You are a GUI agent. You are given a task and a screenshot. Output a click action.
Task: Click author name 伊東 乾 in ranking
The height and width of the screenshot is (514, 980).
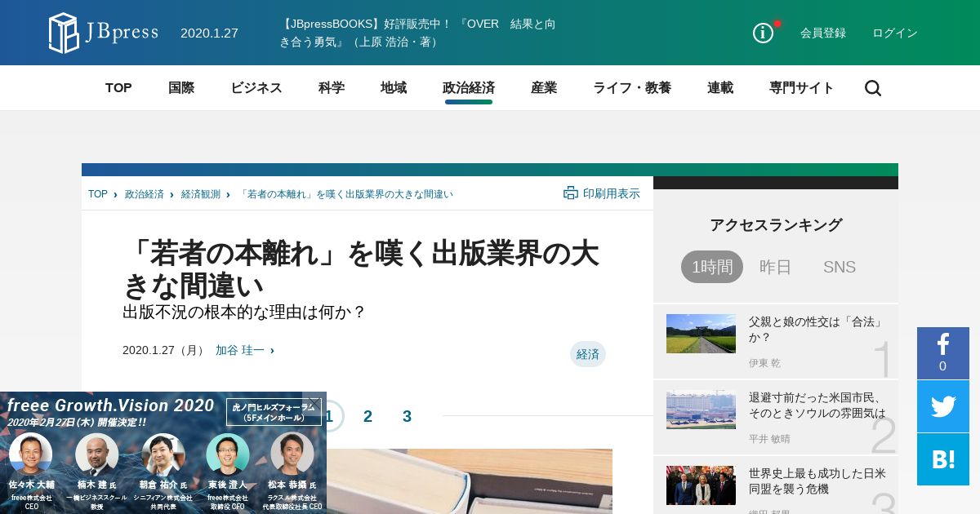(764, 363)
